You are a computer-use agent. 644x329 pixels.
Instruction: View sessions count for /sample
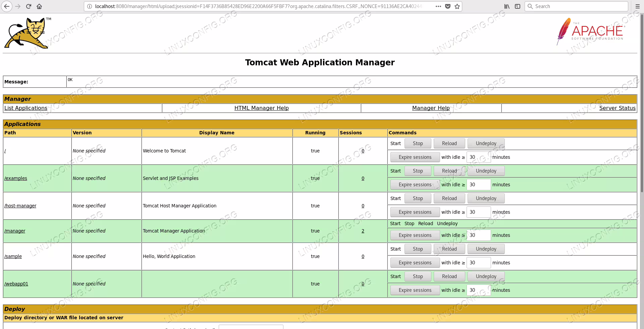(363, 256)
